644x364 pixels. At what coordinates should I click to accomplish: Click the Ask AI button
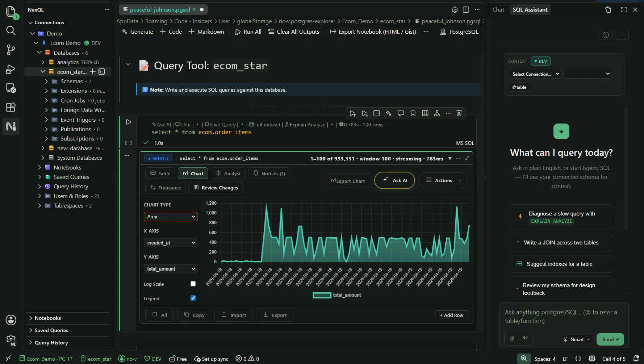tap(395, 180)
